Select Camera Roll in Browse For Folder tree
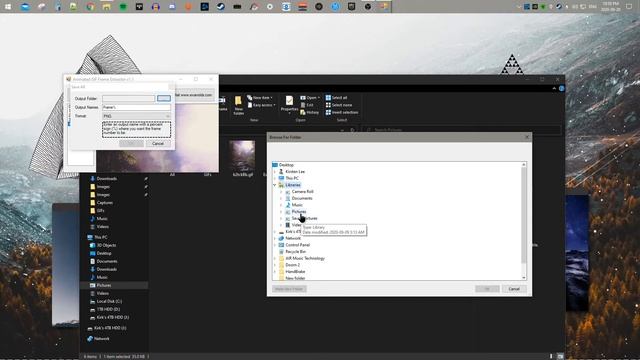Image resolution: width=640 pixels, height=360 pixels. click(x=302, y=191)
